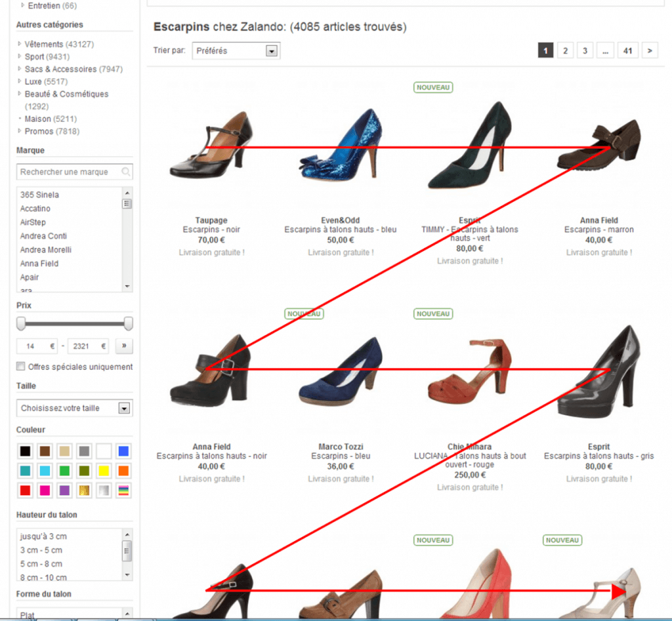This screenshot has height=621, width=672.
Task: Go to page 41 of results
Action: coord(627,50)
